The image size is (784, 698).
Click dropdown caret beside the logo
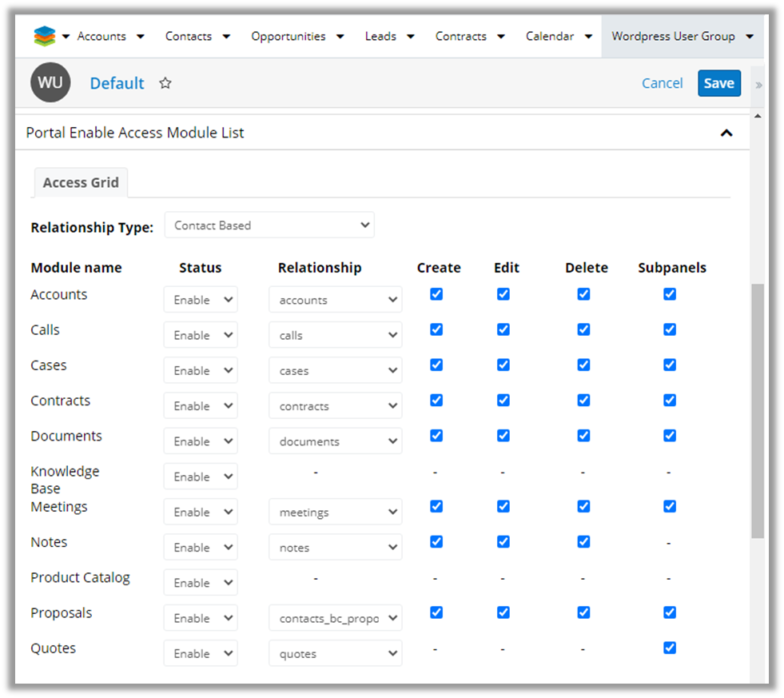(x=66, y=37)
